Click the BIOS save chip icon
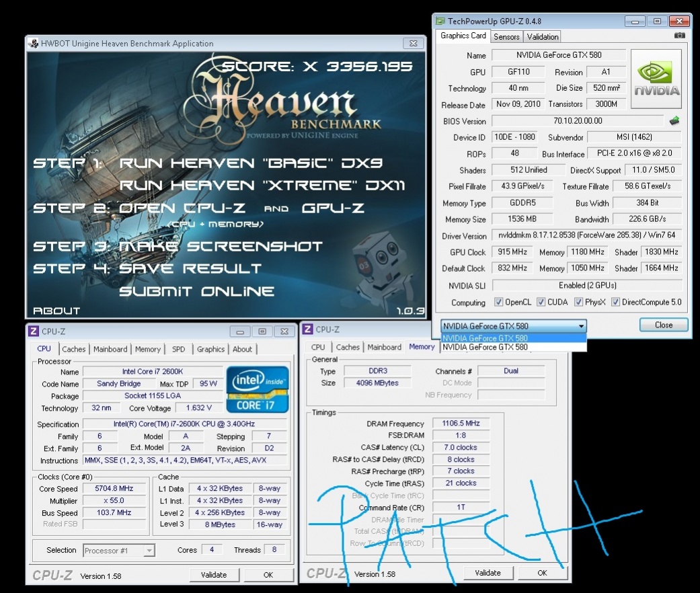700x593 pixels. pyautogui.click(x=674, y=121)
